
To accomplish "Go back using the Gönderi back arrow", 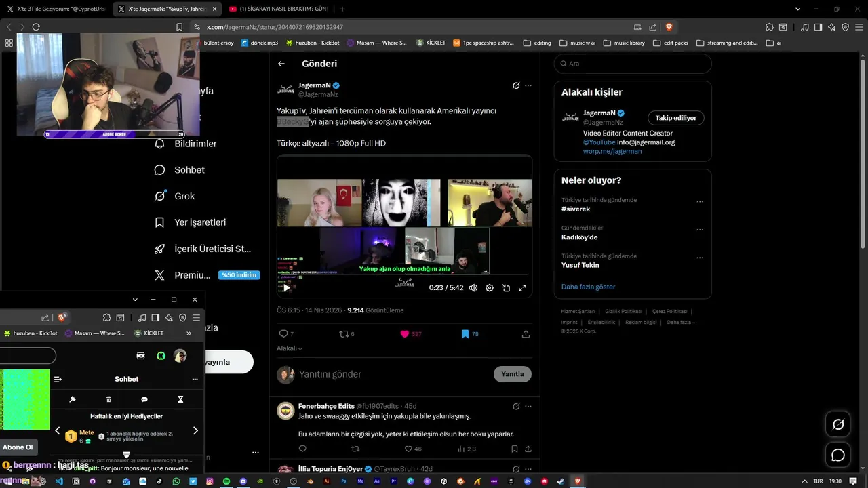I will pyautogui.click(x=281, y=64).
